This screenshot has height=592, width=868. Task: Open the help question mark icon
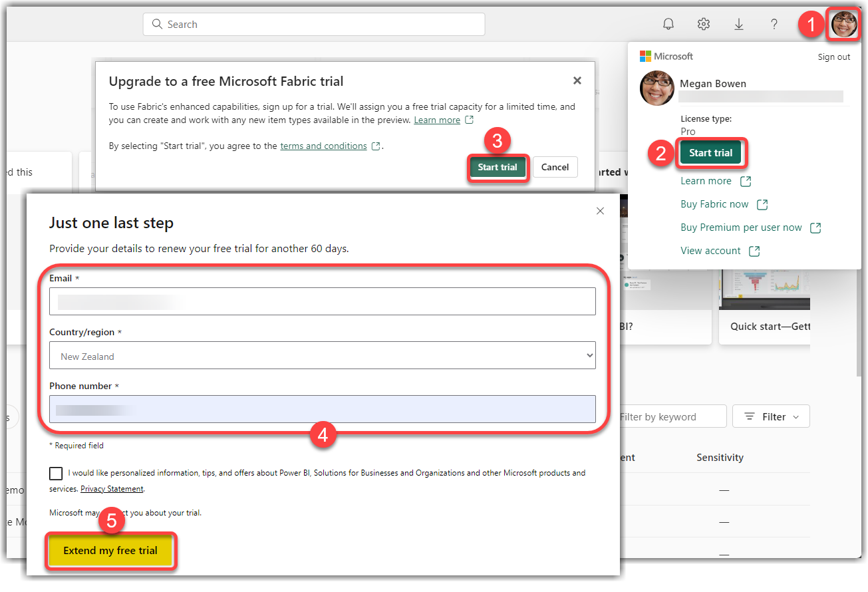point(774,25)
